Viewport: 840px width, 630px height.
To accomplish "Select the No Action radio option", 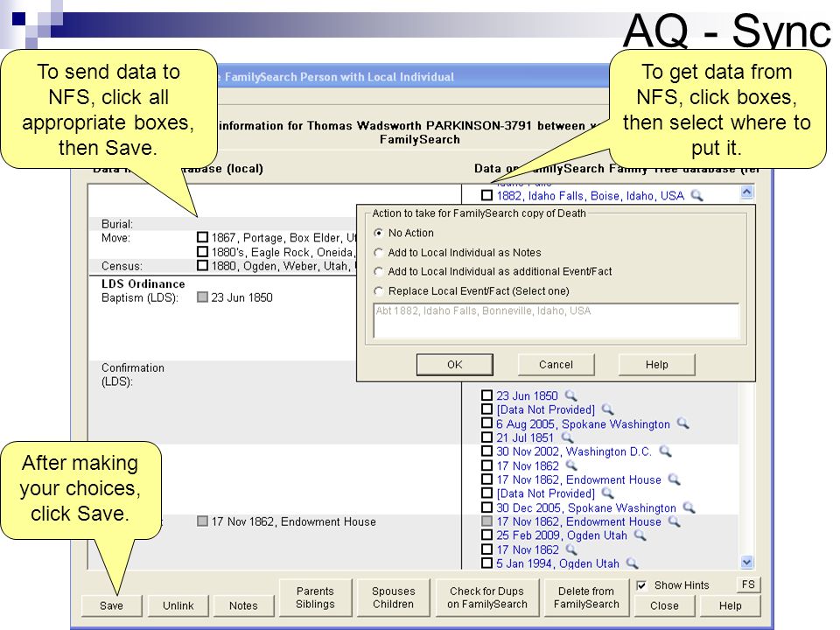I will tap(379, 233).
